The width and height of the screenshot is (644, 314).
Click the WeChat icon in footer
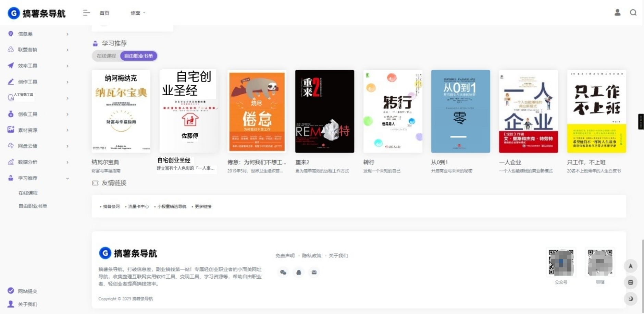pos(283,273)
